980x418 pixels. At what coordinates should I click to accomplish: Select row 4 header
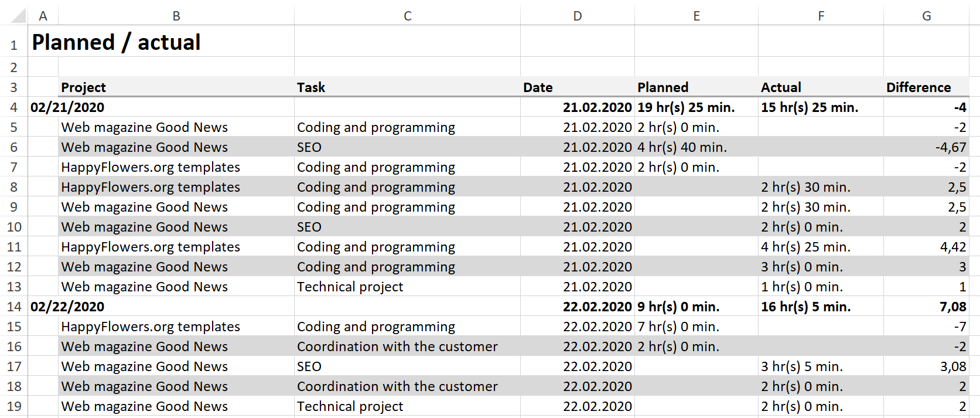pos(13,107)
